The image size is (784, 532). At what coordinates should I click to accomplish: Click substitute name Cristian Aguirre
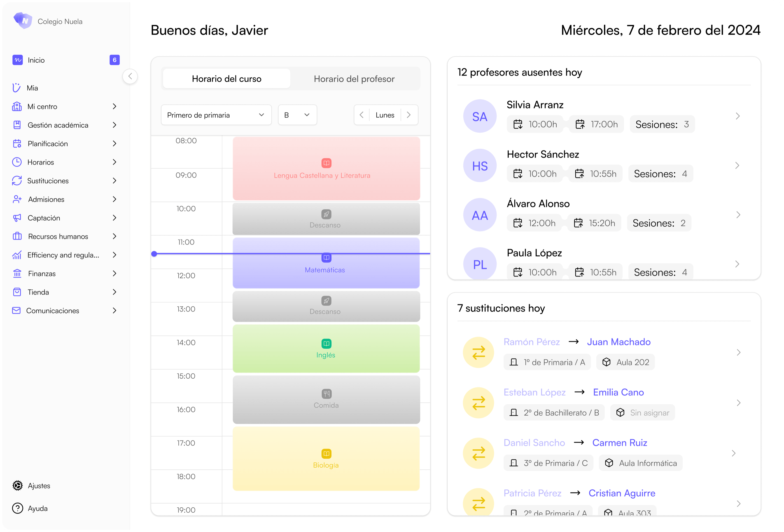tap(622, 493)
